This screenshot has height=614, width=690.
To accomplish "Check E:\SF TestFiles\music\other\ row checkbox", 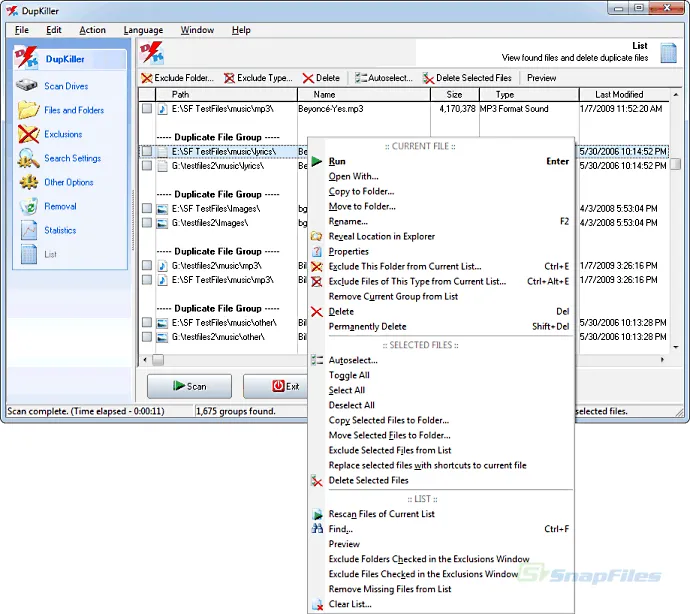I will coord(147,323).
